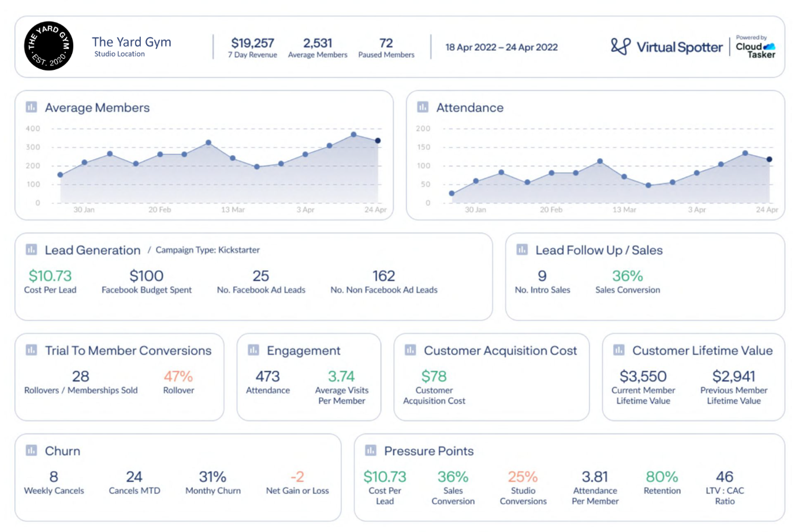Click the Attendance panel chart icon

423,107
